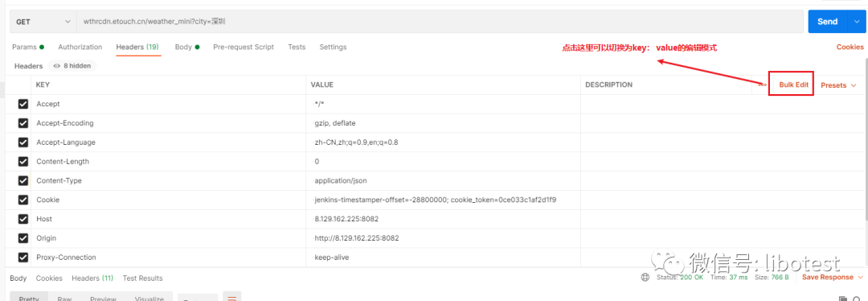The height and width of the screenshot is (301, 868).
Task: Switch to the Params tab
Action: click(27, 47)
